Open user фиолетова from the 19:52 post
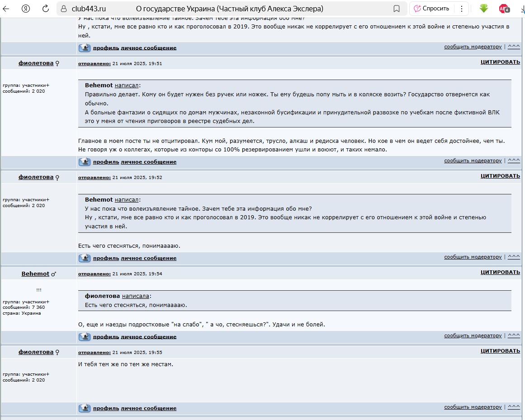The image size is (525, 420). click(x=36, y=177)
